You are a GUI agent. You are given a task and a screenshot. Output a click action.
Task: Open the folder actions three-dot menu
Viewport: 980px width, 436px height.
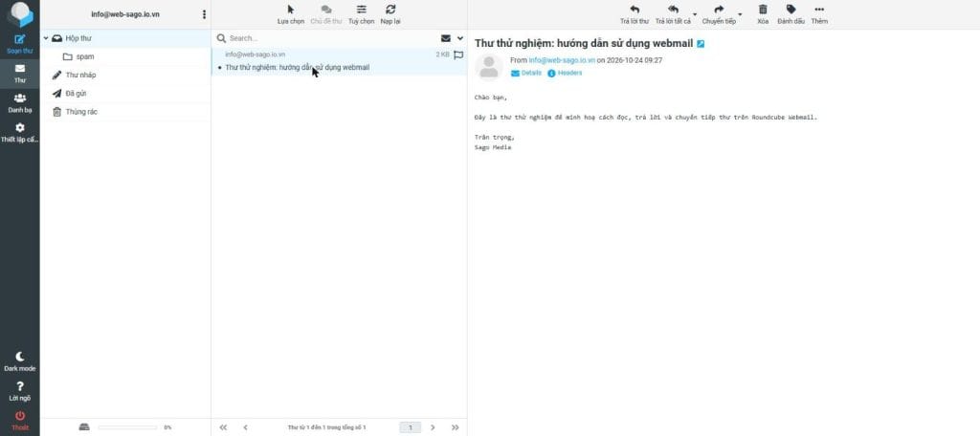(205, 13)
